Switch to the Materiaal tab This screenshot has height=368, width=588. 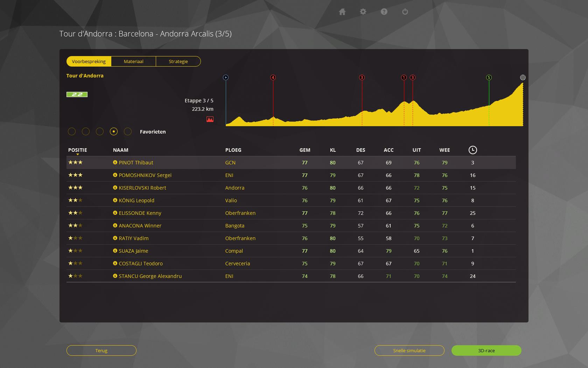pos(134,61)
